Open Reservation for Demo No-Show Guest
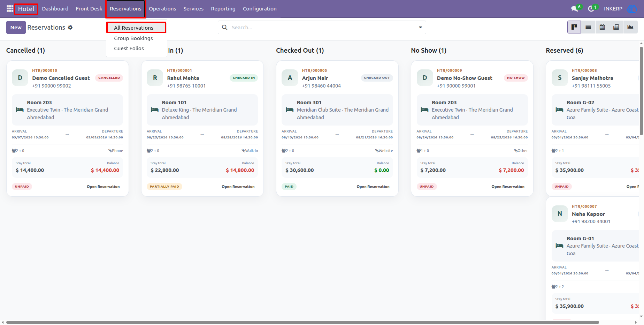 click(x=508, y=187)
